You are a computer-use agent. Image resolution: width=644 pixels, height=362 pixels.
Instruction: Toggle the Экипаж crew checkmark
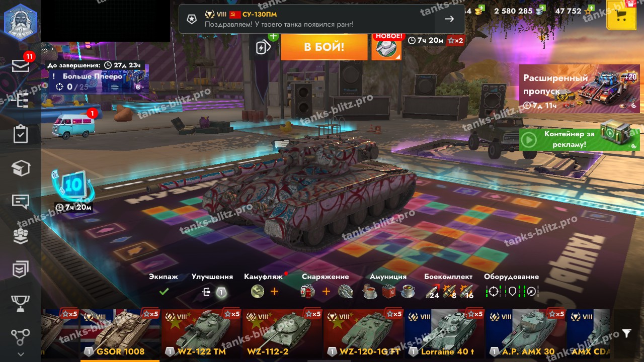tap(164, 291)
